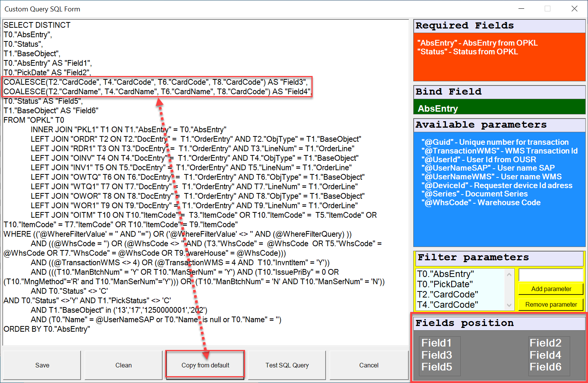Select Field1 in Fields position
The image size is (588, 383).
tap(436, 343)
